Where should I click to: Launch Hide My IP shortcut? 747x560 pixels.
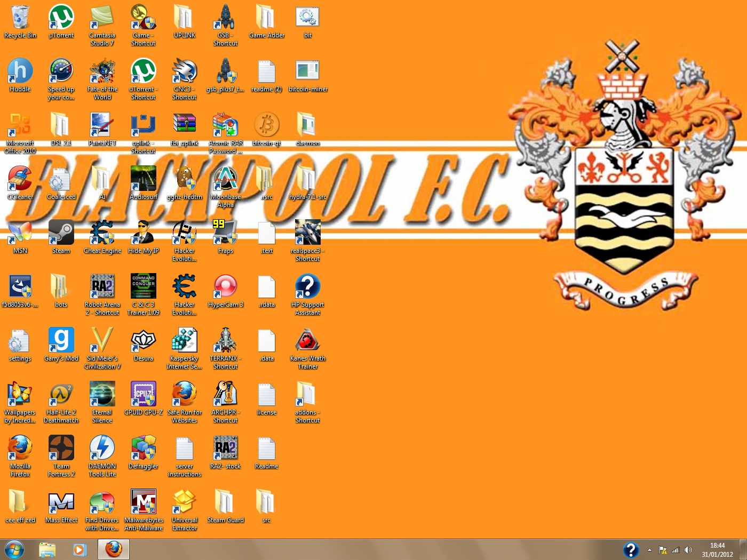tap(144, 237)
